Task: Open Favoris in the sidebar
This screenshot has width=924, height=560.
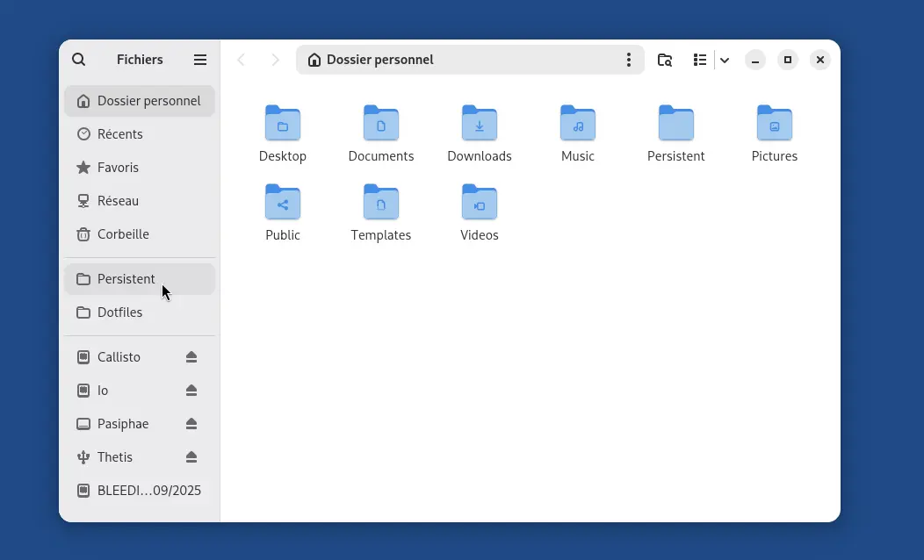Action: (140, 168)
